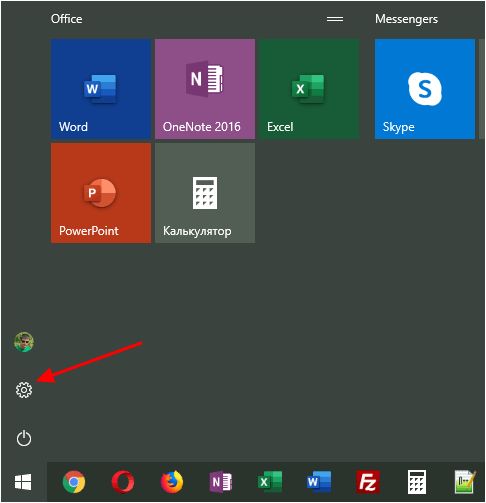This screenshot has height=503, width=486.
Task: Open OneNote from the taskbar
Action: point(220,482)
